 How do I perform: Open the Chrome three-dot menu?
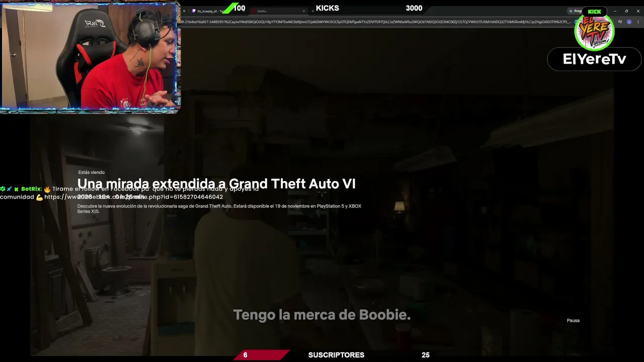[x=638, y=22]
